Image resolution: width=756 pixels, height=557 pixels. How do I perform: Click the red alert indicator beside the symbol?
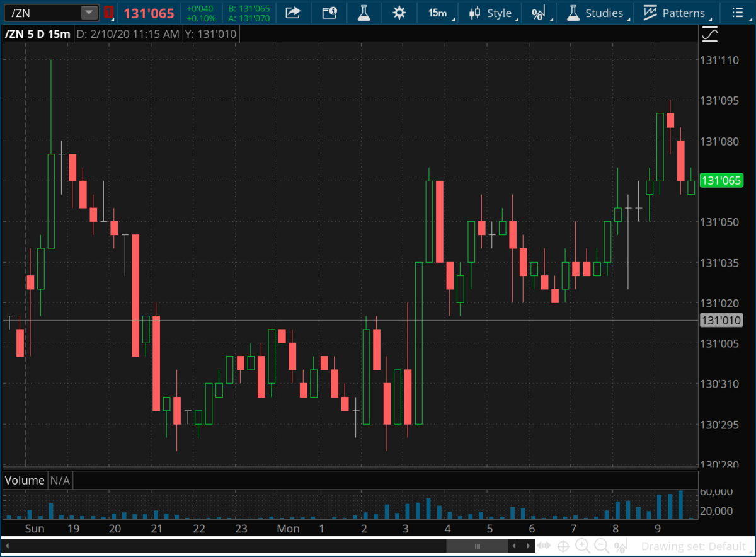[108, 13]
